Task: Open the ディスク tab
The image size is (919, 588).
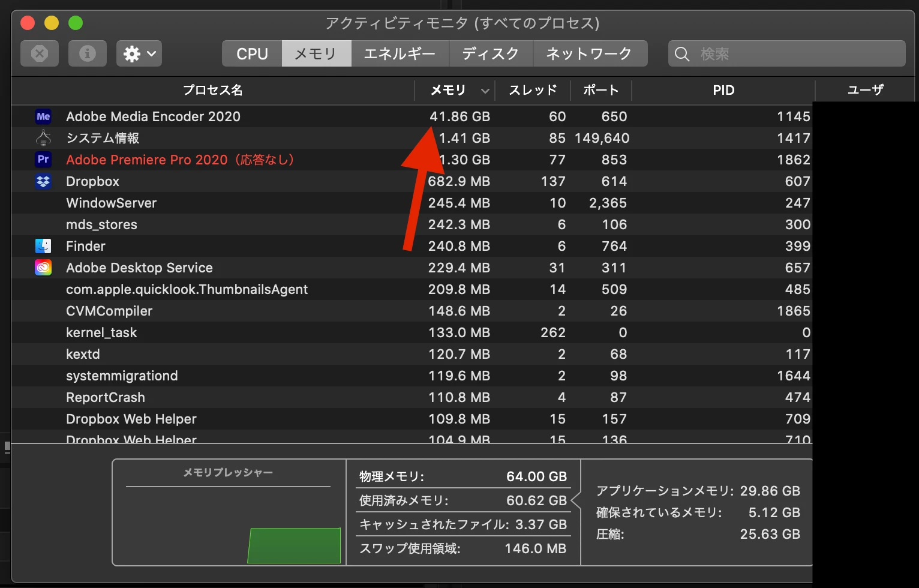Action: [x=491, y=53]
